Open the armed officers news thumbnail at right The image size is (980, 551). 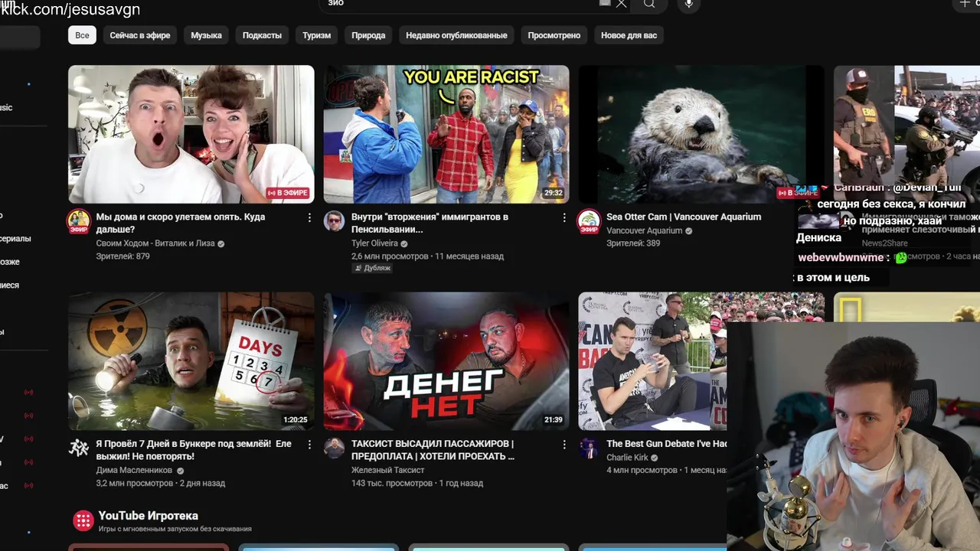point(906,126)
